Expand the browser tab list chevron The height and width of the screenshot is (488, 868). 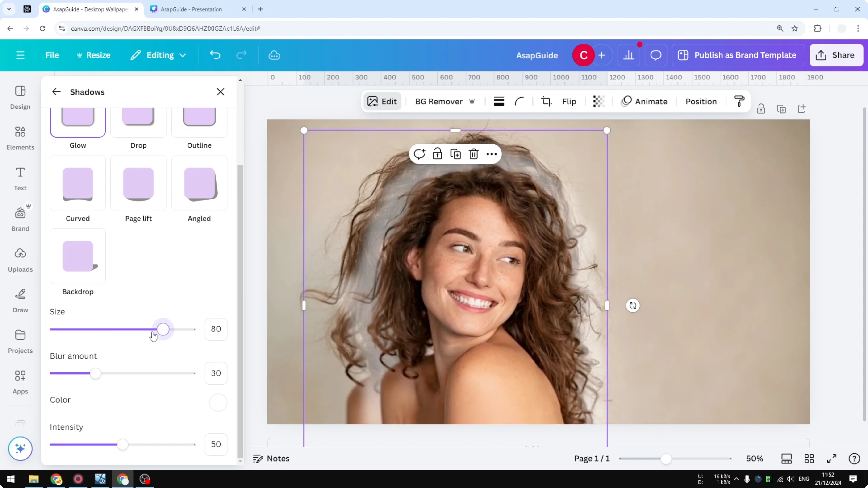click(9, 9)
